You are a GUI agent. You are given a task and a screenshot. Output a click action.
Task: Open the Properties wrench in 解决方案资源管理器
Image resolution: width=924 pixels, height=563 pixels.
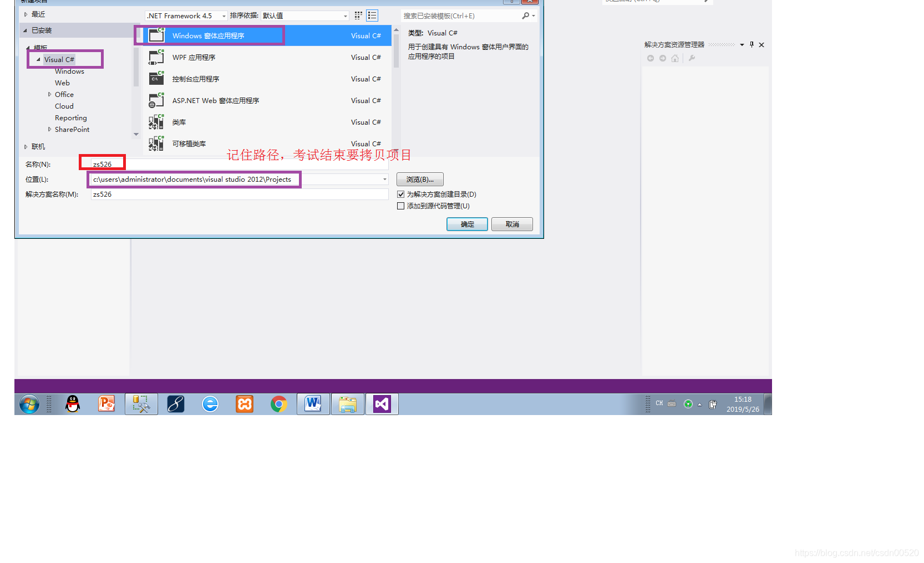click(x=692, y=58)
